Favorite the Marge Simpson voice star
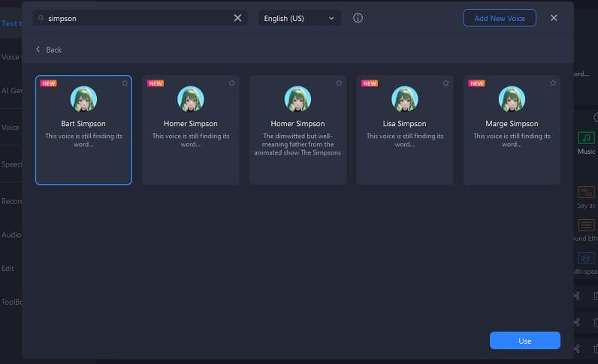 (553, 83)
